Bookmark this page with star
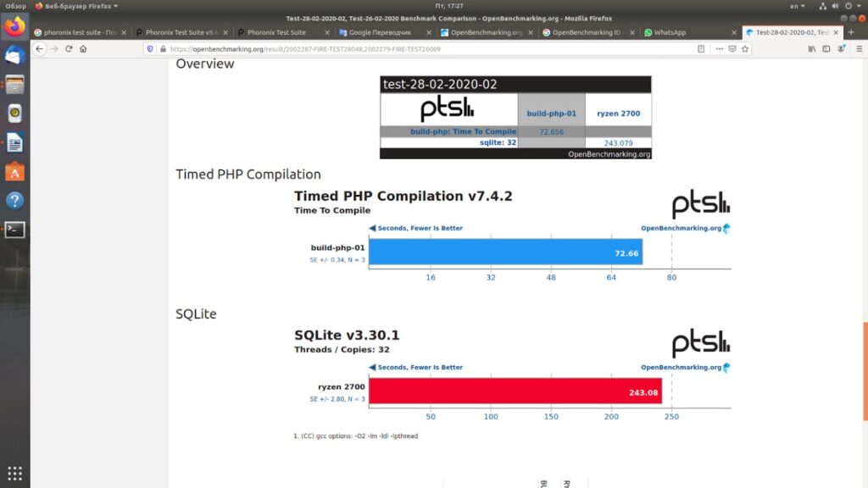This screenshot has width=868, height=488. pos(745,48)
